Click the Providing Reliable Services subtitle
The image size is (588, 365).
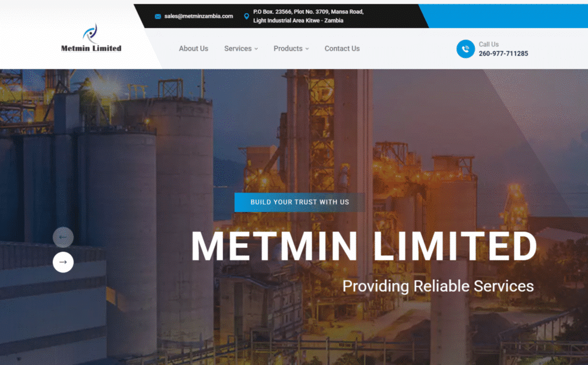pyautogui.click(x=438, y=286)
